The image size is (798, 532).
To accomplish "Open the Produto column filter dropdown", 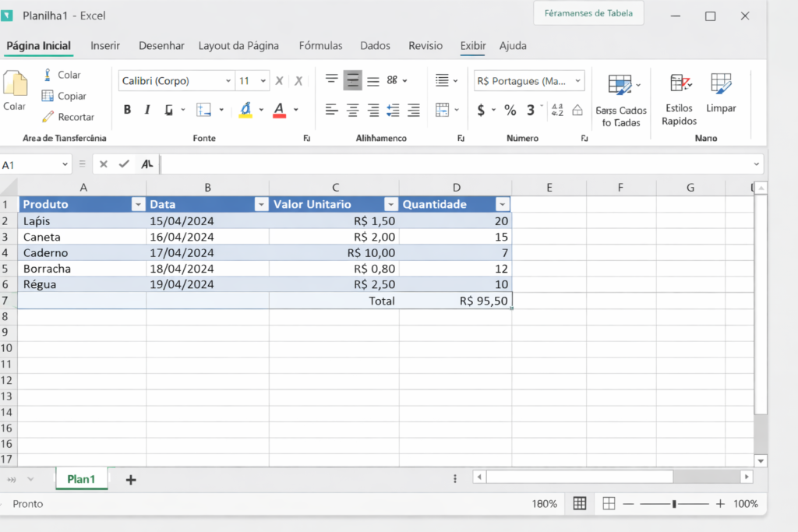I will [138, 204].
